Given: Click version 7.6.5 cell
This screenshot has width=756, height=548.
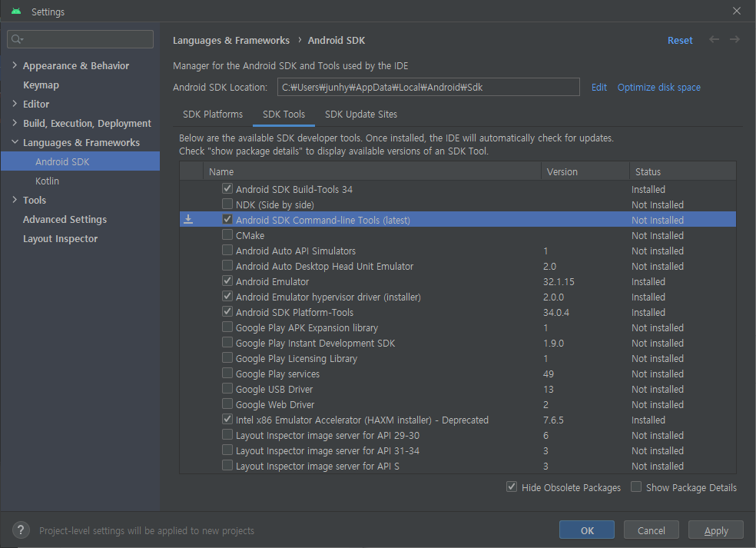Looking at the screenshot, I should (x=553, y=420).
